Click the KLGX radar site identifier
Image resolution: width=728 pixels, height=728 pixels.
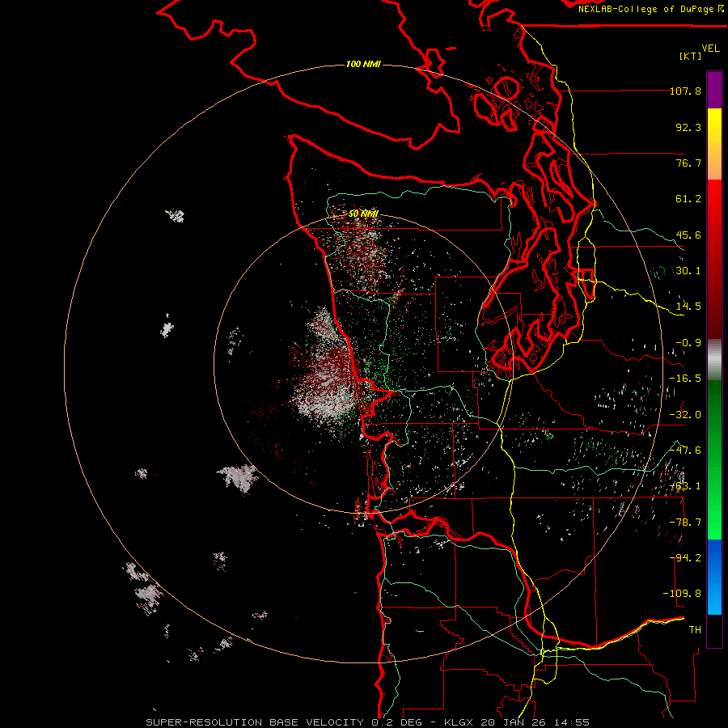click(459, 722)
